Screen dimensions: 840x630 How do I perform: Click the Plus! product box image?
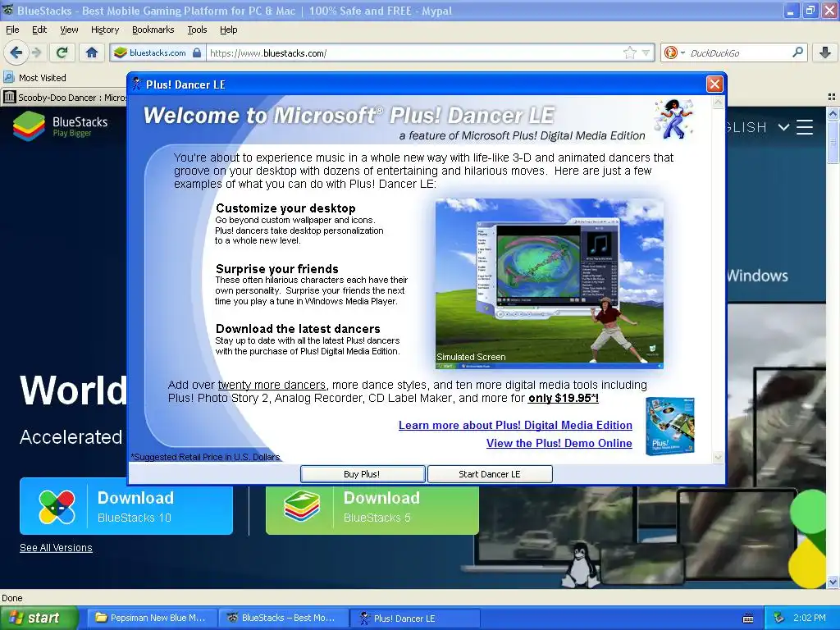(670, 426)
